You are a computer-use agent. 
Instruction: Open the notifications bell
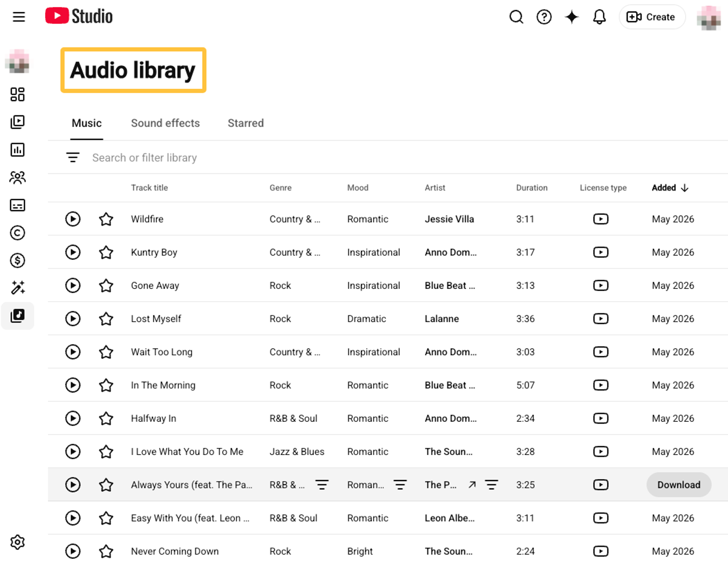(x=599, y=17)
